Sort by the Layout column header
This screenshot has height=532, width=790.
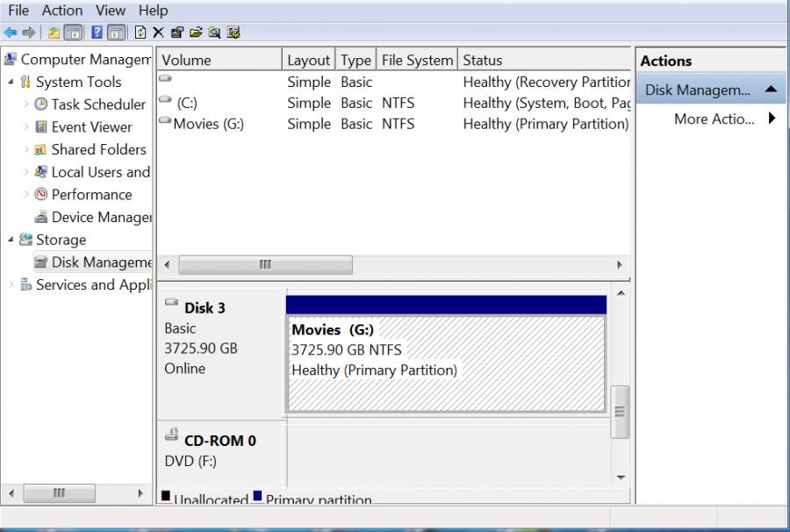308,60
